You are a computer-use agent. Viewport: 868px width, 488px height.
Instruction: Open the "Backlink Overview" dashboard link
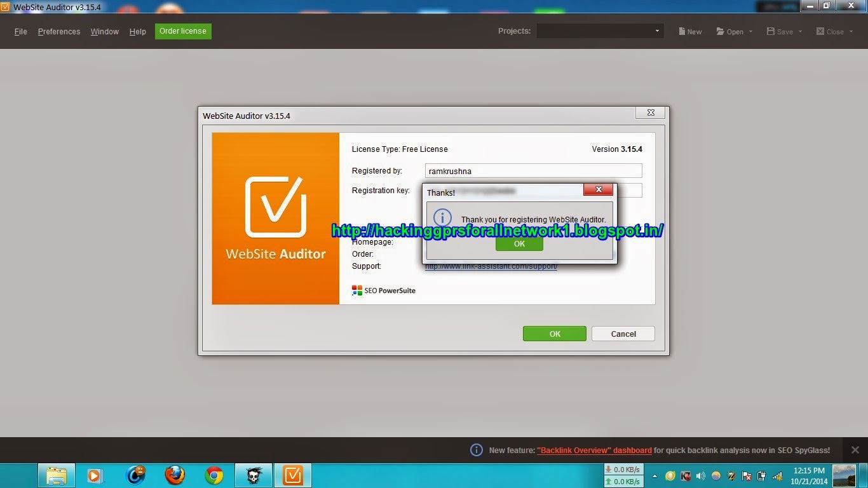point(594,450)
